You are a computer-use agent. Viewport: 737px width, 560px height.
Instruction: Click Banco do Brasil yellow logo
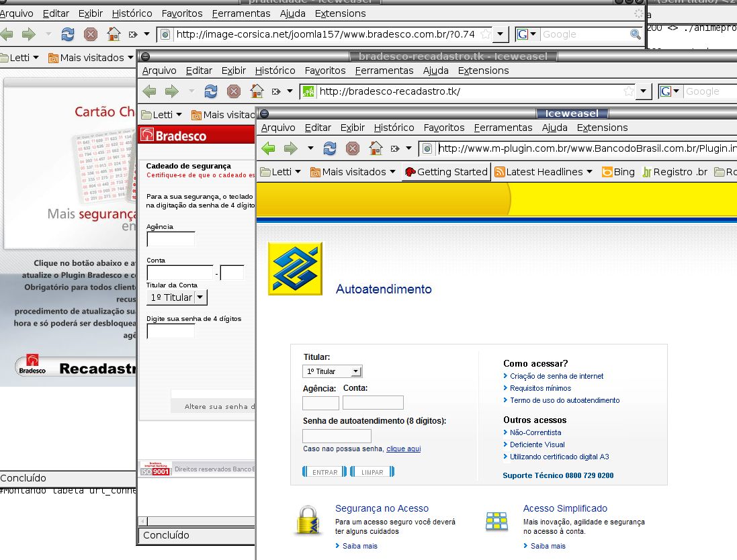[295, 269]
